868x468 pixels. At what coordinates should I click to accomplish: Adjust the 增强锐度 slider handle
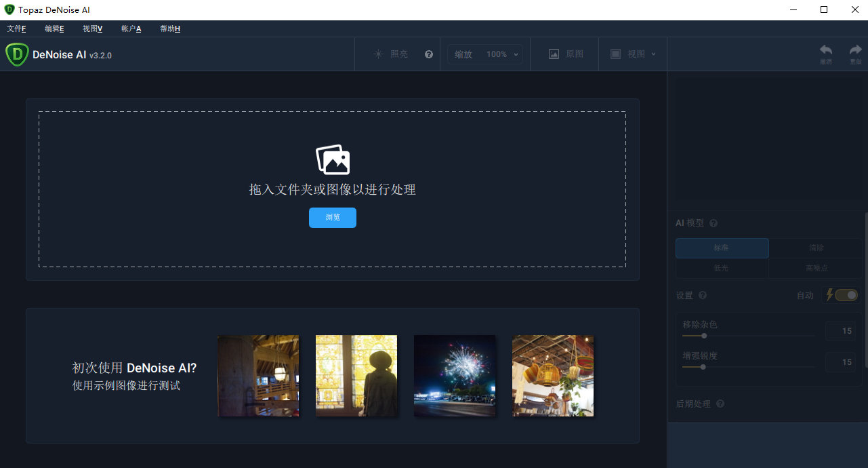point(703,367)
